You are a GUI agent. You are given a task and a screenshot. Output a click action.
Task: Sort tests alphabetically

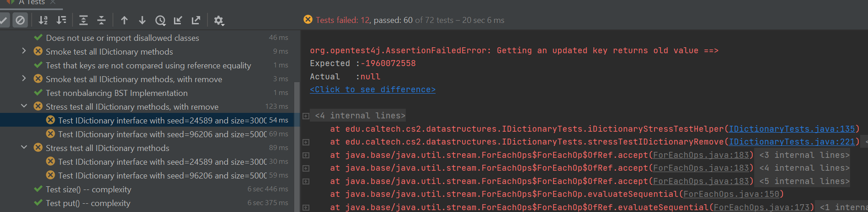point(43,20)
